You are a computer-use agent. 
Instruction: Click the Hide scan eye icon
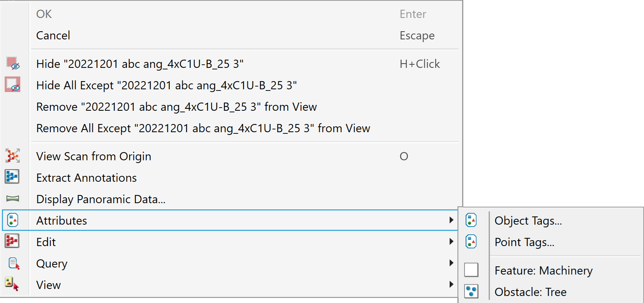(x=12, y=64)
